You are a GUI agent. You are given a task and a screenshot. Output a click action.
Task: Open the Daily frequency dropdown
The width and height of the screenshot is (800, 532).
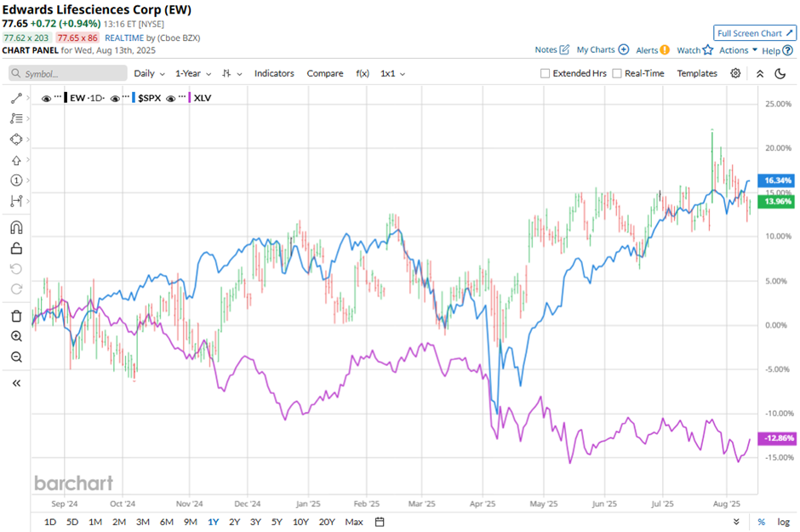pyautogui.click(x=149, y=73)
